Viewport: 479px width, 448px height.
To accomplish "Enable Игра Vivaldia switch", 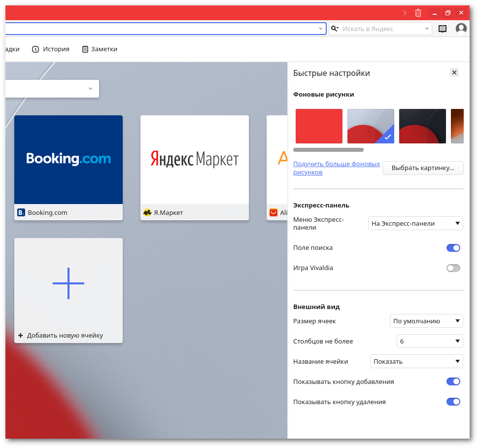I will [453, 268].
